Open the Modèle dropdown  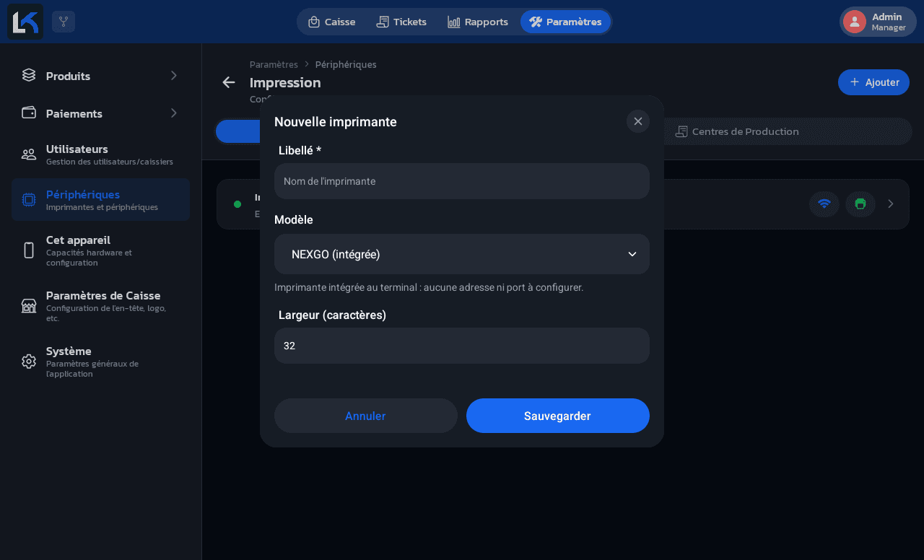[x=462, y=254]
